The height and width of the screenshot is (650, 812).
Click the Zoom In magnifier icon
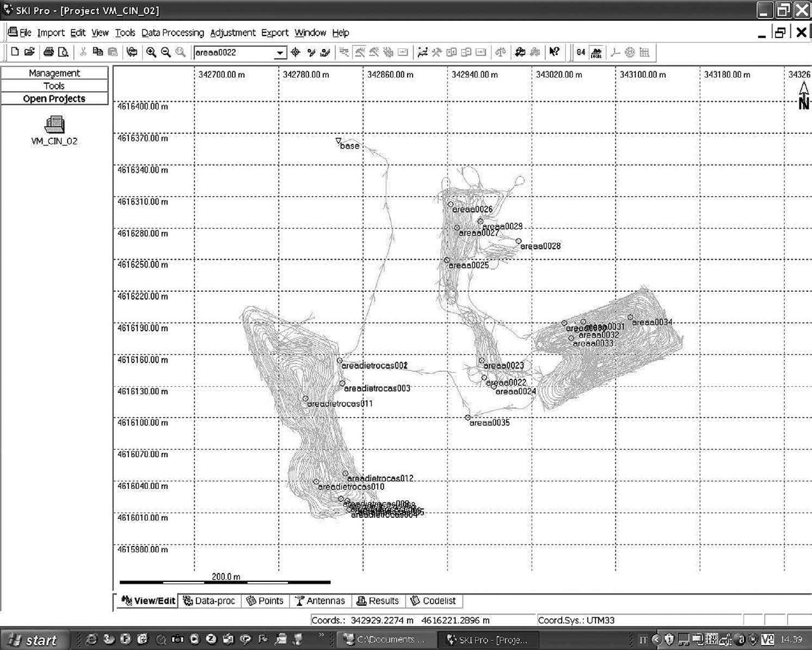[x=151, y=52]
